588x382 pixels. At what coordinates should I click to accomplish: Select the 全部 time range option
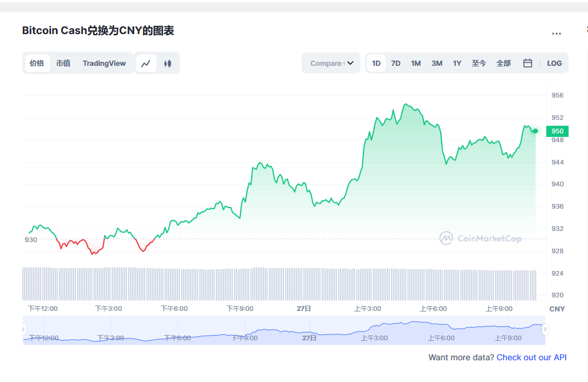(x=503, y=62)
